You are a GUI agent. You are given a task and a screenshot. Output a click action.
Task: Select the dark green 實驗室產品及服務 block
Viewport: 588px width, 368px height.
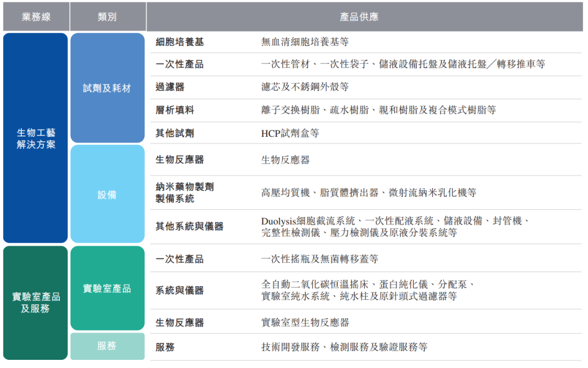pyautogui.click(x=36, y=303)
